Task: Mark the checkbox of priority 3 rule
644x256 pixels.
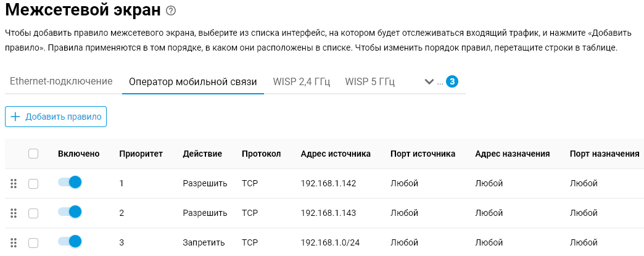Action: click(33, 242)
